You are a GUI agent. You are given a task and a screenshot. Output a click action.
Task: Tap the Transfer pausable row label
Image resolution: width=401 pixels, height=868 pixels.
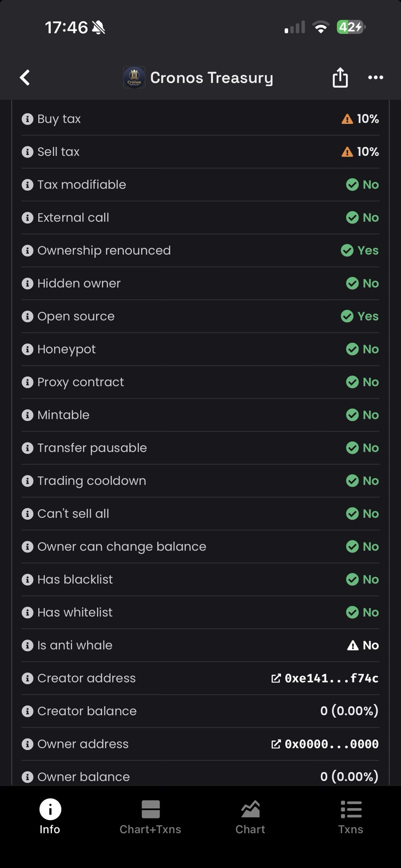[x=92, y=448]
